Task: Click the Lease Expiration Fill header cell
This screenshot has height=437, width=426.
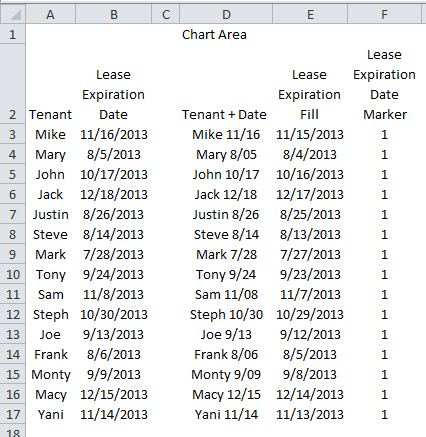Action: pyautogui.click(x=310, y=94)
